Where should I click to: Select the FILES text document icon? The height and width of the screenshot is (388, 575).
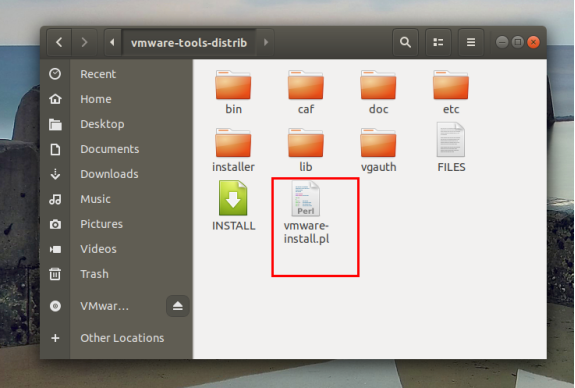[451, 140]
